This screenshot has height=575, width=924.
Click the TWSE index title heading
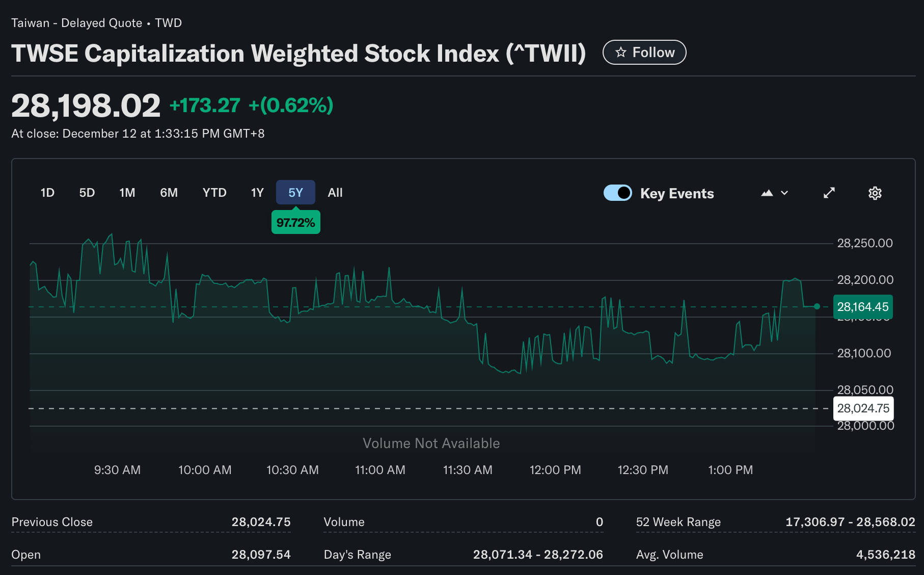click(298, 54)
